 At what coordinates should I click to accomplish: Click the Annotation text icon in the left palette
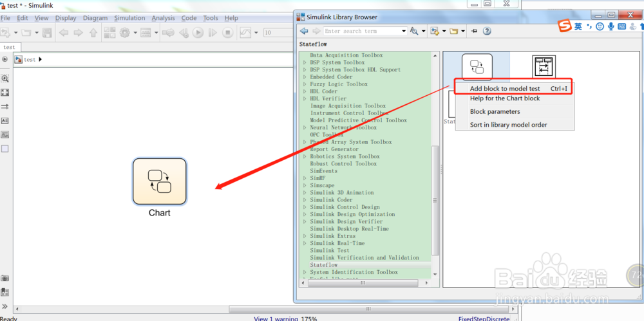tap(5, 121)
